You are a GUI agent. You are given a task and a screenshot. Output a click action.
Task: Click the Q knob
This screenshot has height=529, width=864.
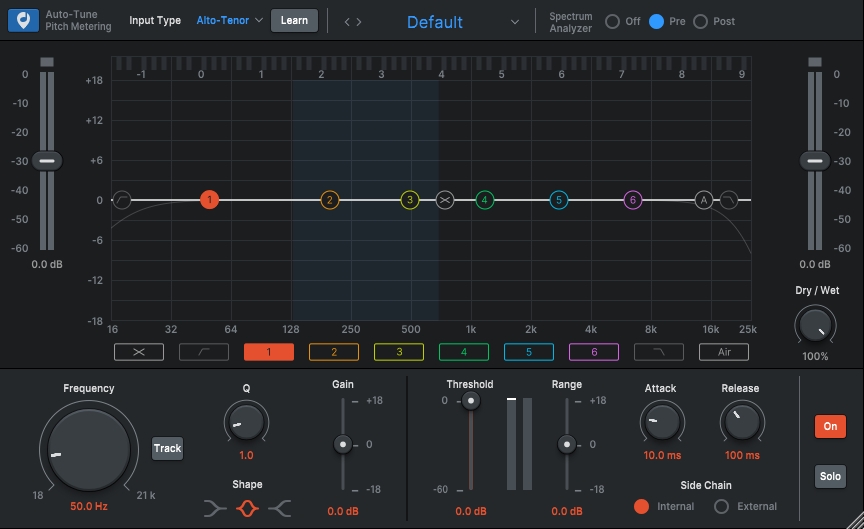(246, 423)
